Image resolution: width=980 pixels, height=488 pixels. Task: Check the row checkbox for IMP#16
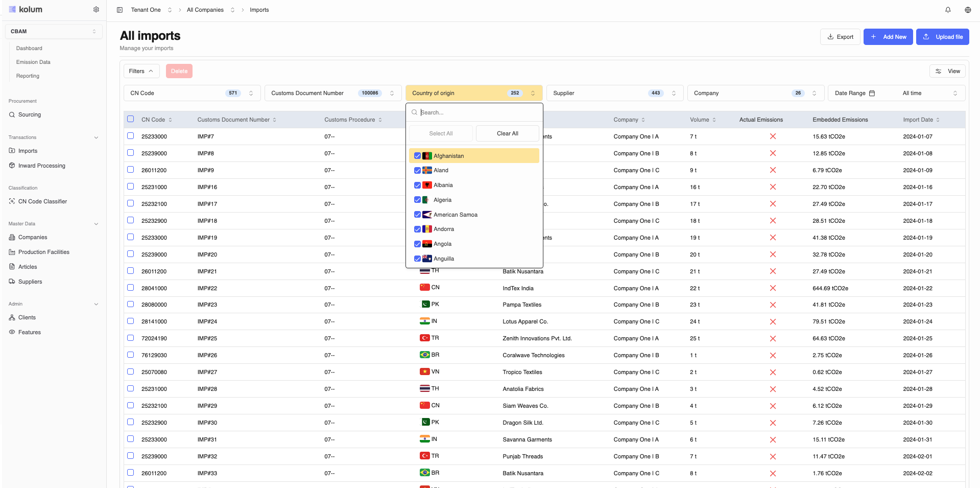click(130, 187)
